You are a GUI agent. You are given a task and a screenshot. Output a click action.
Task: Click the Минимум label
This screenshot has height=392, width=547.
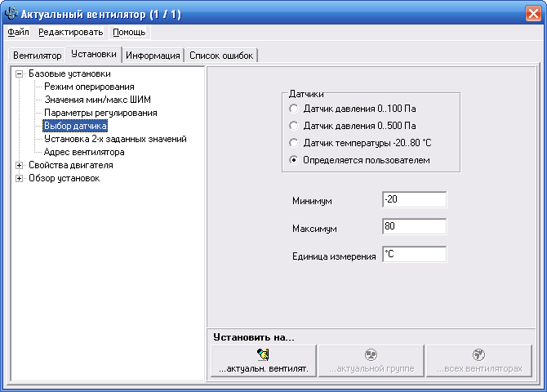(x=312, y=201)
